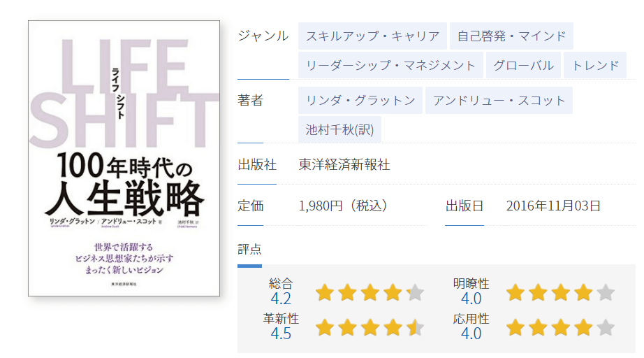Screen dimensions: 644x358
Task: Open the スキルアップ・キャリア genre tag
Action: pos(372,36)
